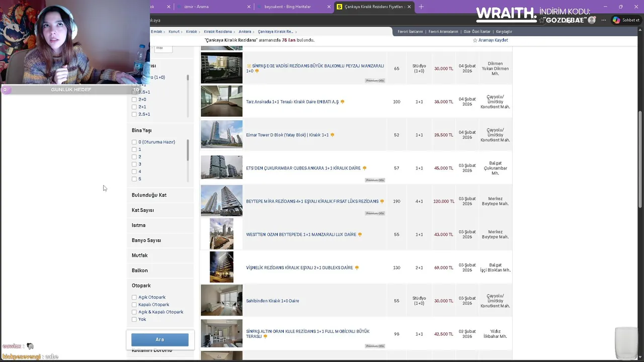Check the 2.5+1 room count box

pyautogui.click(x=134, y=114)
